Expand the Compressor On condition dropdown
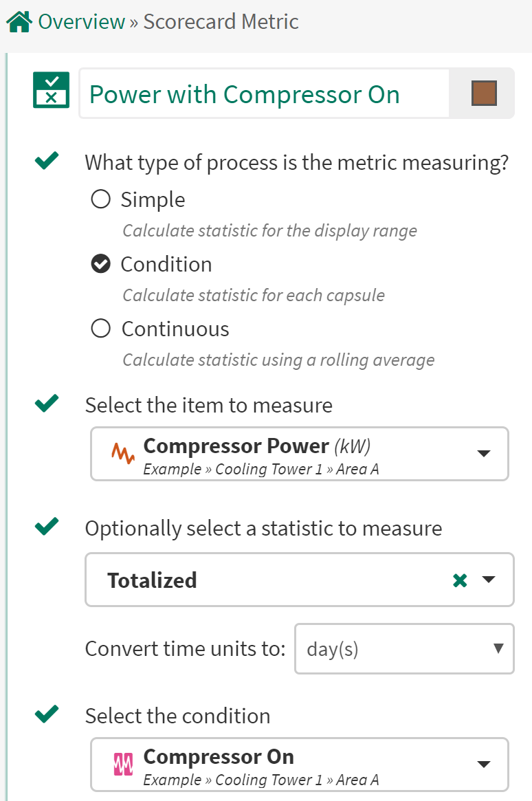 tap(483, 764)
